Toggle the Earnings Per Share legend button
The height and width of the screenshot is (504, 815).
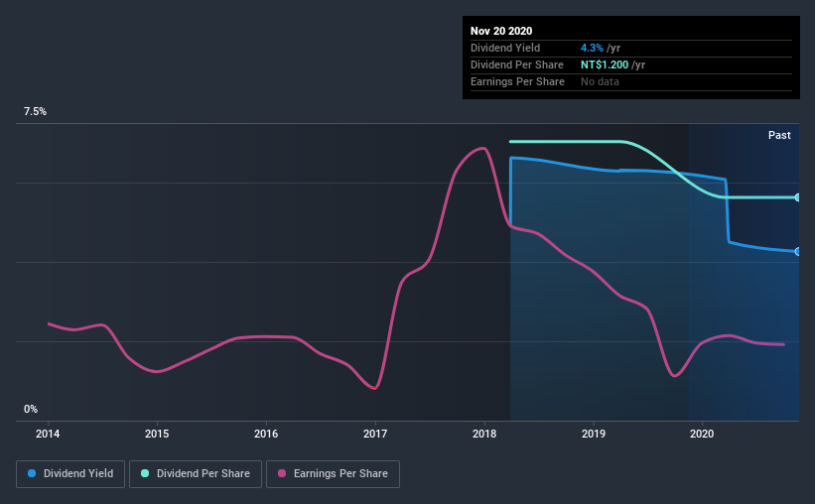333,474
